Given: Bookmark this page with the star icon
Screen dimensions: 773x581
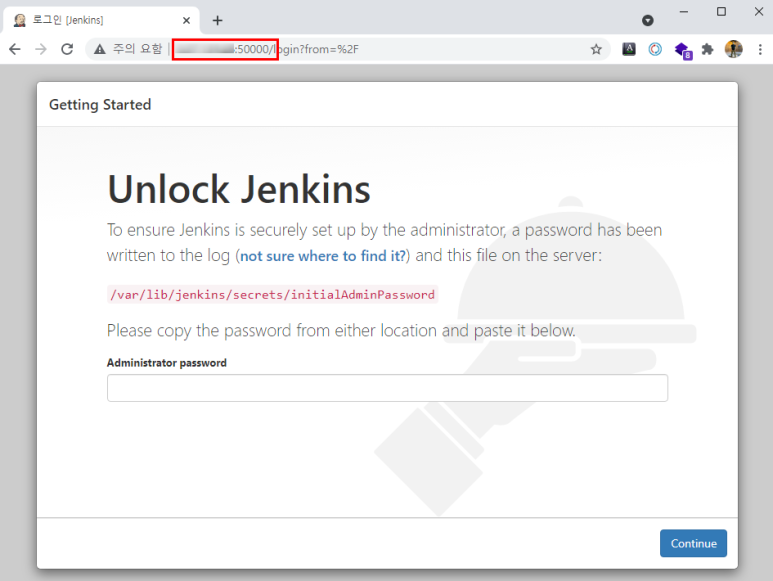Looking at the screenshot, I should 596,49.
